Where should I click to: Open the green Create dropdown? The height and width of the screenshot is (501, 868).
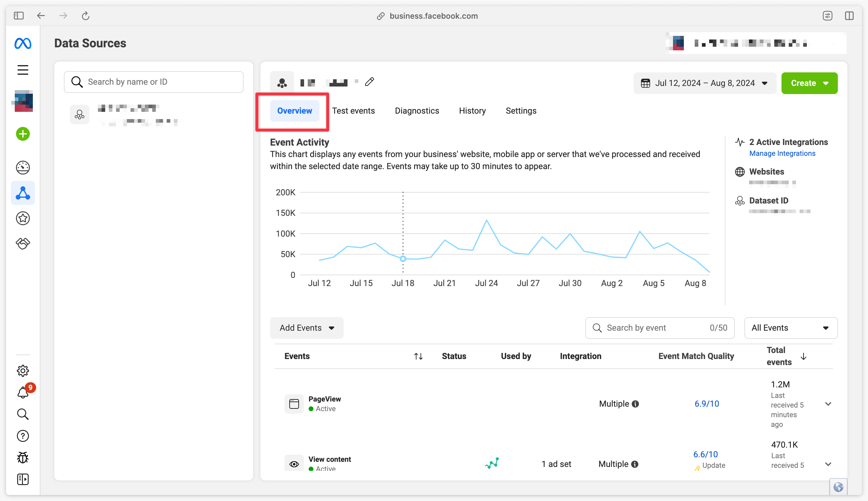809,83
